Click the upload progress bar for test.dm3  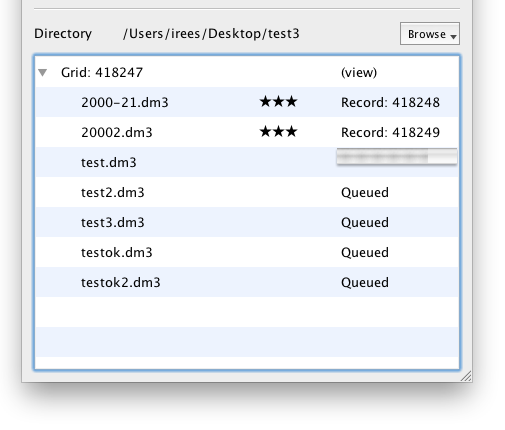(x=397, y=156)
